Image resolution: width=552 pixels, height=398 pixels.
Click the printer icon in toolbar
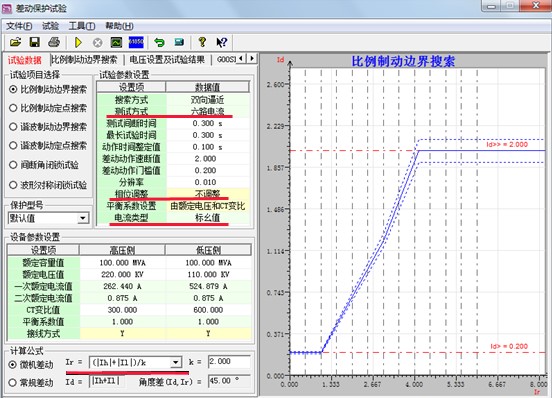click(54, 43)
